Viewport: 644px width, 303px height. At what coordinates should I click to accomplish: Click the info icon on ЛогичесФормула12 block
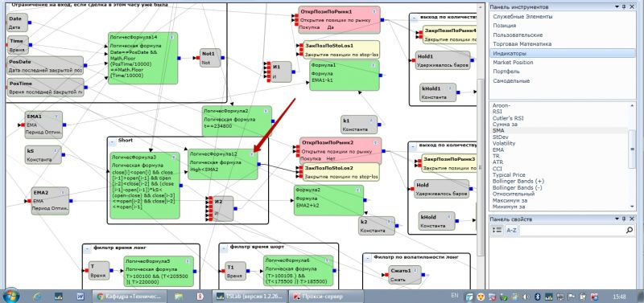pos(252,154)
